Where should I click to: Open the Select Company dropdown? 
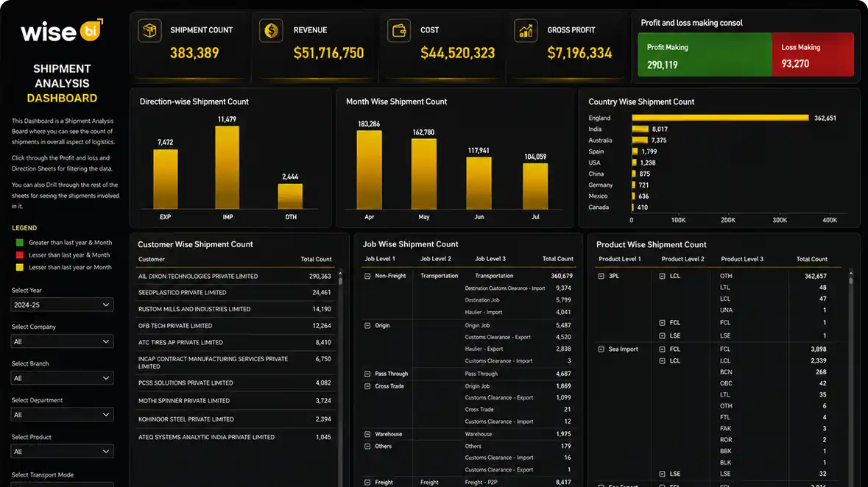click(x=62, y=341)
